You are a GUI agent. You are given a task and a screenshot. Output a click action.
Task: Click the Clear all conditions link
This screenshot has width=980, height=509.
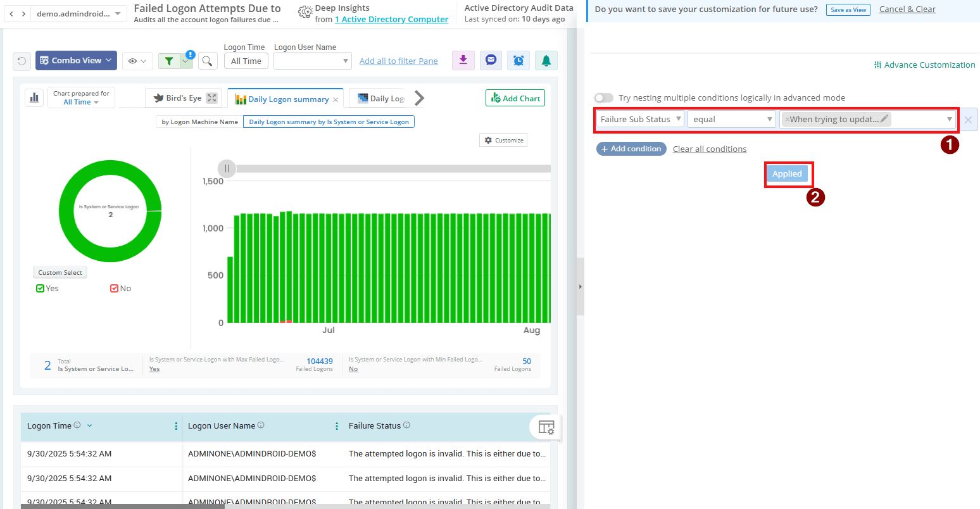tap(709, 149)
